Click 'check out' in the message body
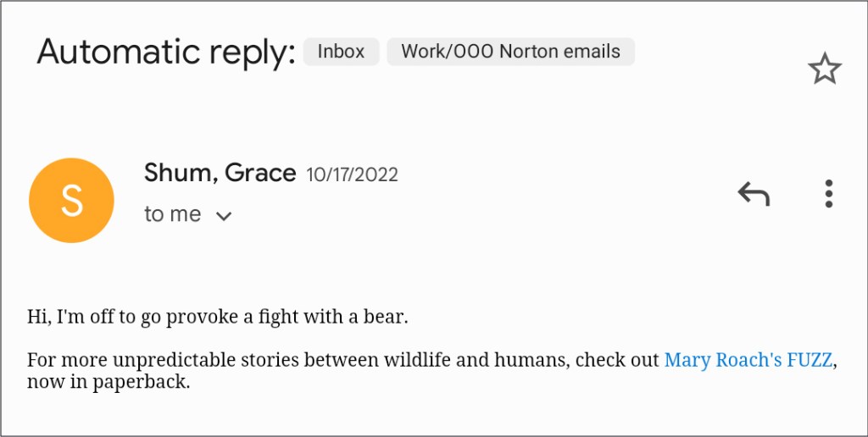The width and height of the screenshot is (868, 437). click(617, 360)
